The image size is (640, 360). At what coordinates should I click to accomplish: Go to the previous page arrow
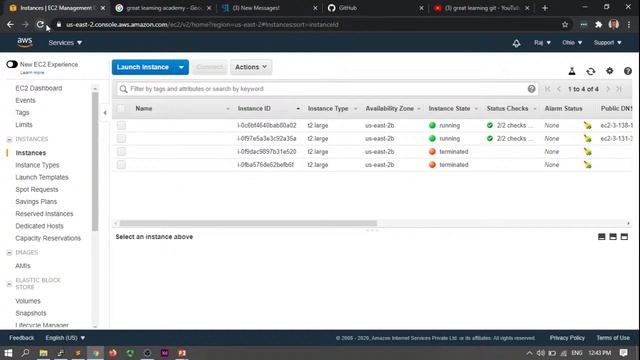(559, 89)
